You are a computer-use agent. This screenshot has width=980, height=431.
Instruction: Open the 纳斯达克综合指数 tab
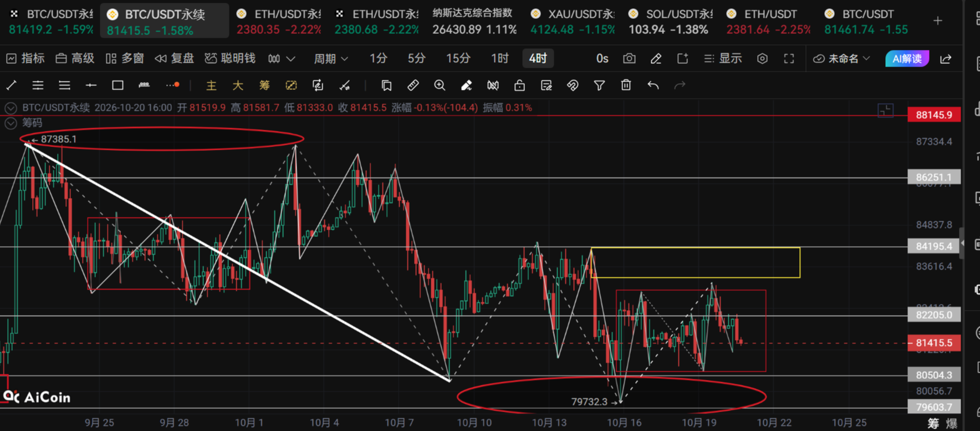click(x=474, y=21)
